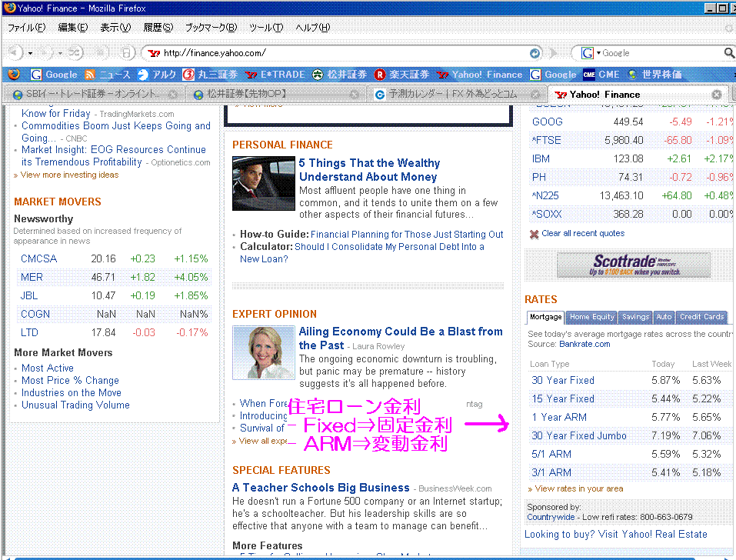Click the Most Active link

coord(48,368)
